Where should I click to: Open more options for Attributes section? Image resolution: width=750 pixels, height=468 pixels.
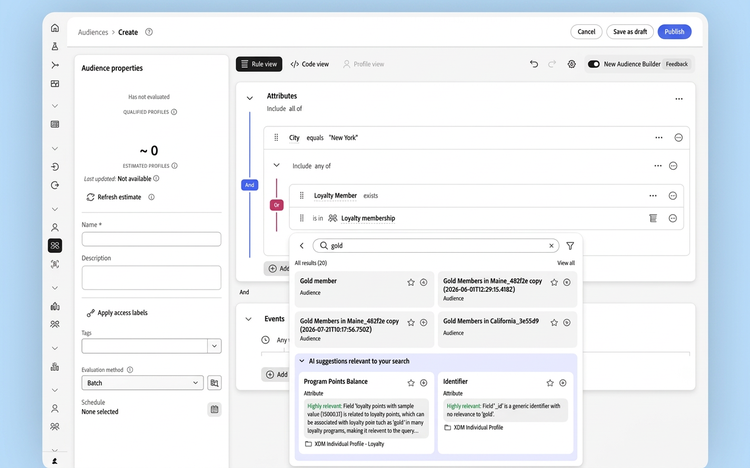point(679,99)
